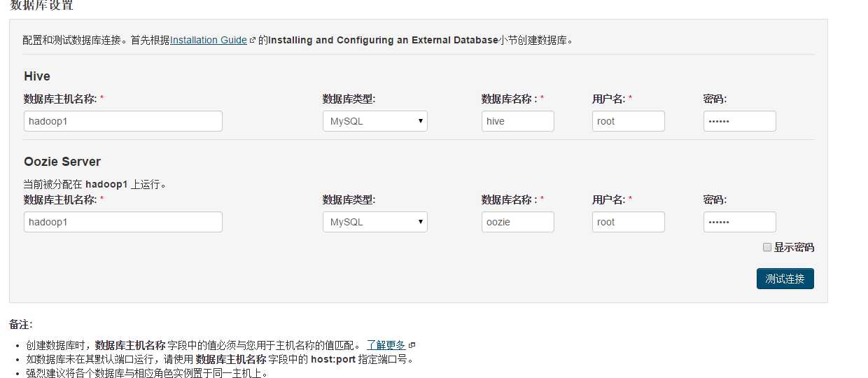This screenshot has width=868, height=378.
Task: Click the 数据库设置 page title
Action: [41, 6]
